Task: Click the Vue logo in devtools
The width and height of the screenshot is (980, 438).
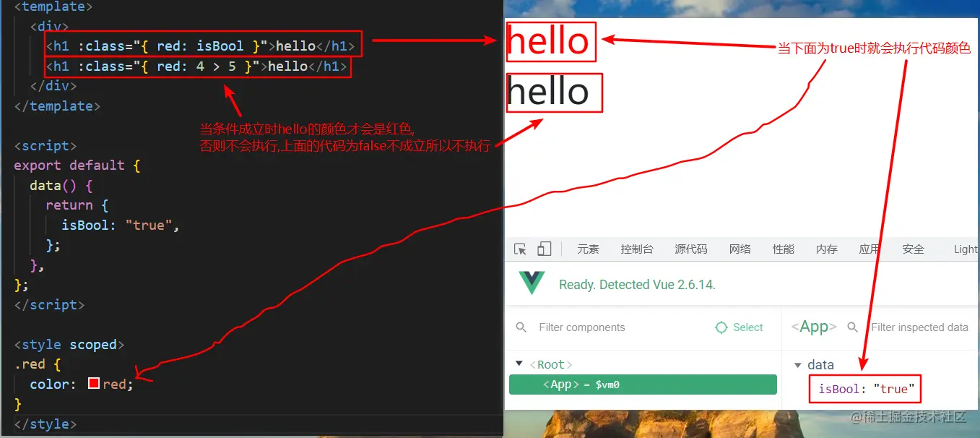Action: tap(532, 283)
